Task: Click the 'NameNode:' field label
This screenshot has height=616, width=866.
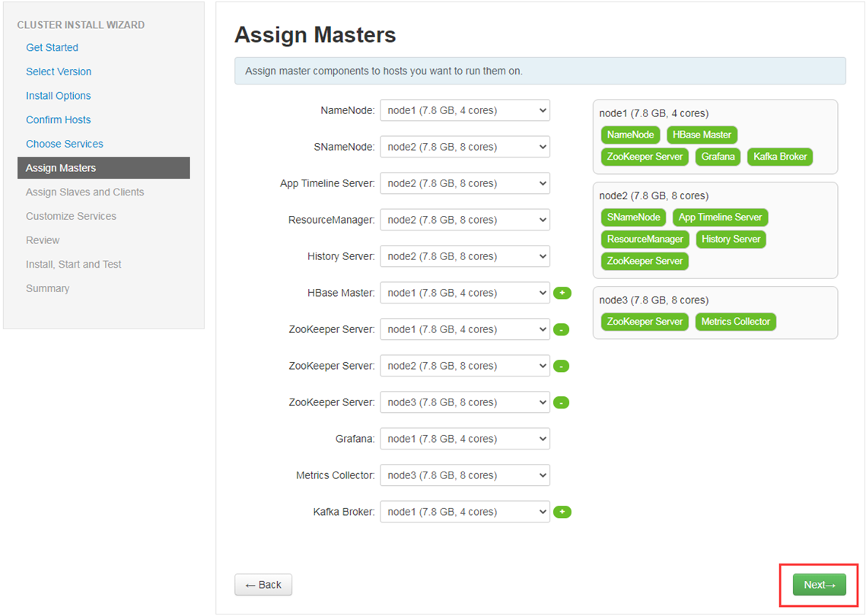Action: [348, 110]
